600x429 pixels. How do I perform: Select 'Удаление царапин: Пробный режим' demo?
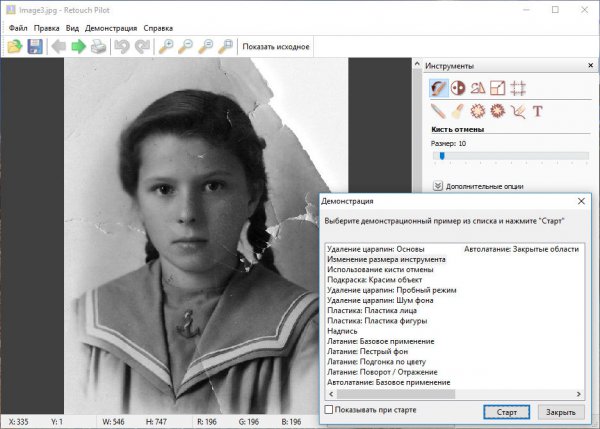[x=391, y=290]
